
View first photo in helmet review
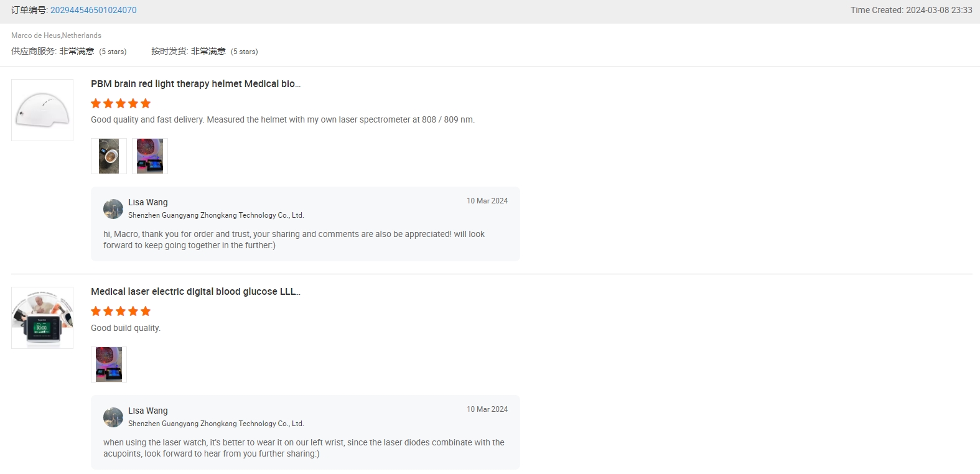pos(109,156)
